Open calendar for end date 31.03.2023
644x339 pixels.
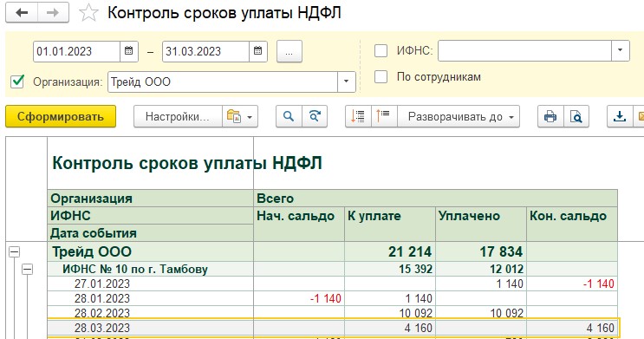coord(258,51)
